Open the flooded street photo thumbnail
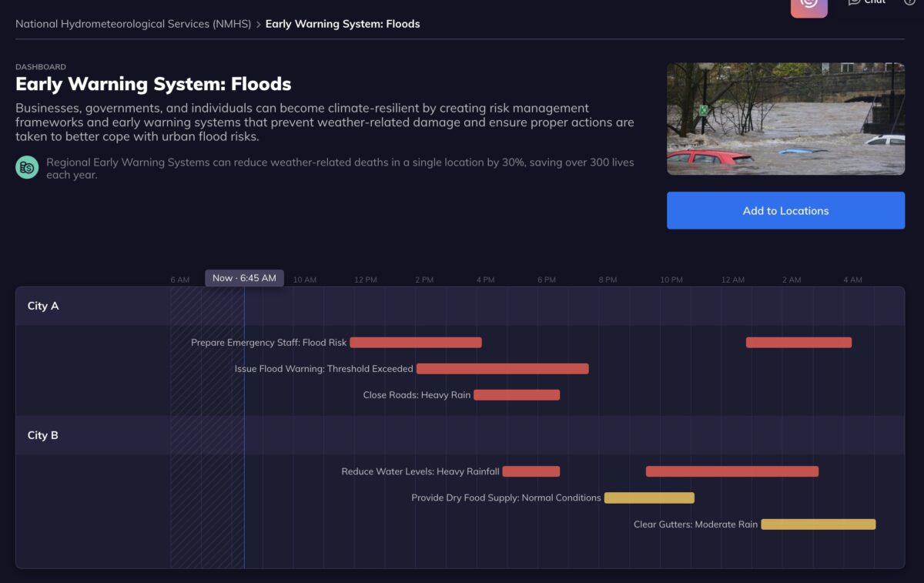Viewport: 924px width, 583px height. pos(785,119)
